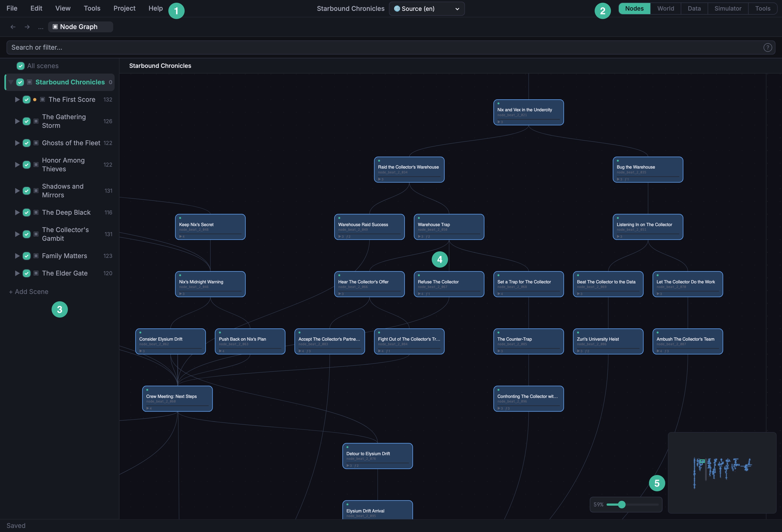Click the scene icon beside The Deep Black

tap(36, 213)
